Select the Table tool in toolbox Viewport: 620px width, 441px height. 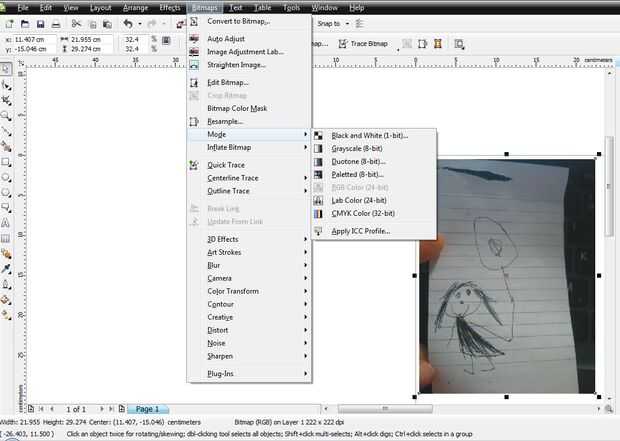pos(6,238)
